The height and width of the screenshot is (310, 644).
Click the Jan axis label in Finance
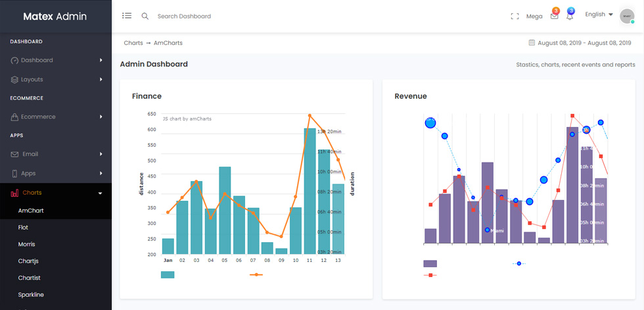pyautogui.click(x=168, y=260)
